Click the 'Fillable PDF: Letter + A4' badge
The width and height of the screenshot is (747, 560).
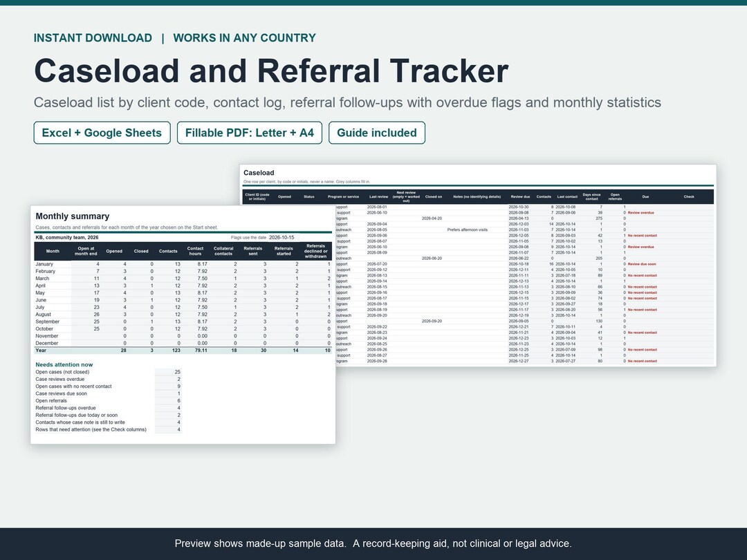(250, 133)
